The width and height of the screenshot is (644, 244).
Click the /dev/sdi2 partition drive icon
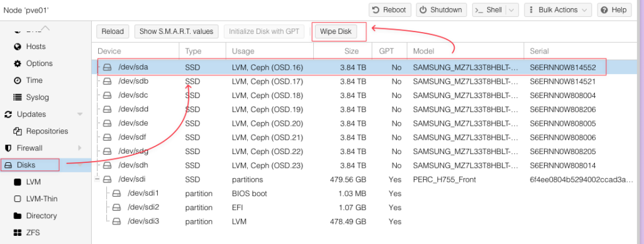116,208
